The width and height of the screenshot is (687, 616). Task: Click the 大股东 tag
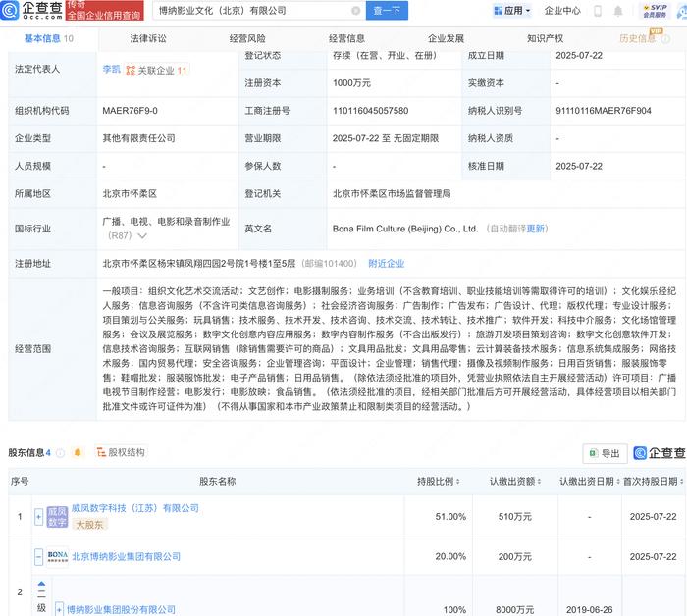coord(89,524)
